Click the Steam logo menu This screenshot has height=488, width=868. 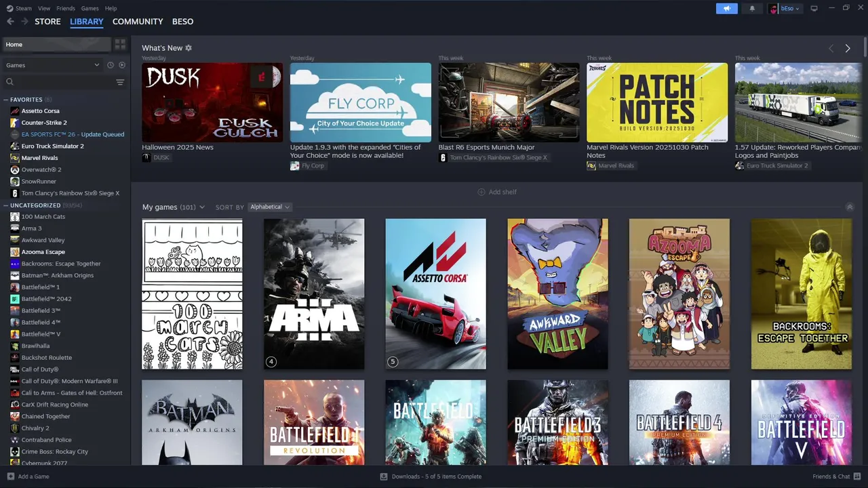pos(10,8)
